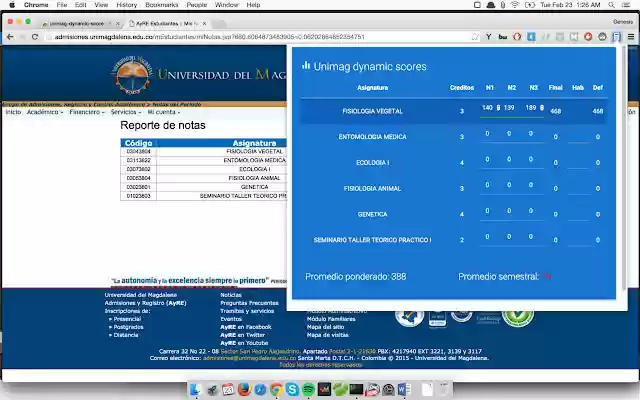The height and width of the screenshot is (400, 640).
Task: Expand the Servicios dropdown menu
Action: coord(126,112)
